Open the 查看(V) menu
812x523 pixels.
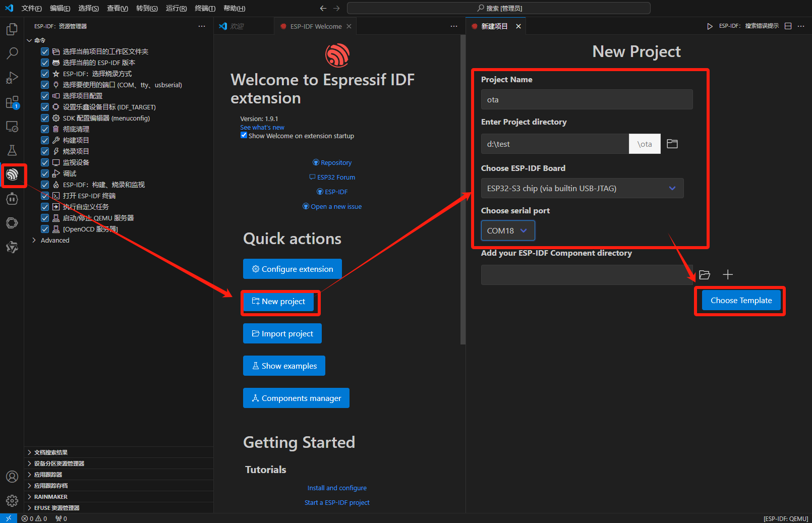point(118,8)
